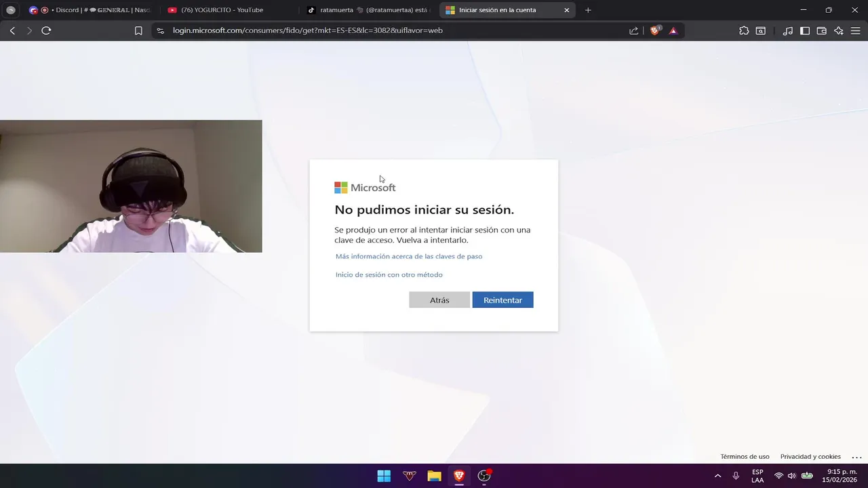Switch to the ratamuerta TikTok tab
The height and width of the screenshot is (488, 868).
pyautogui.click(x=369, y=10)
